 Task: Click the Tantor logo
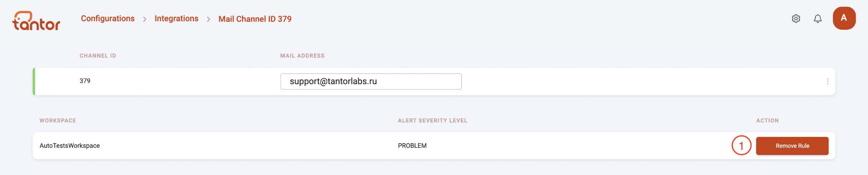pos(36,21)
